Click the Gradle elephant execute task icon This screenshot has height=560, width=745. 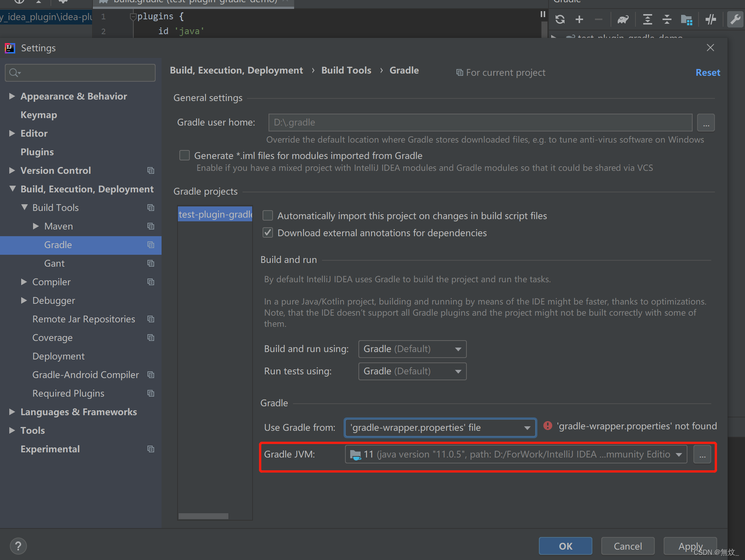(623, 19)
